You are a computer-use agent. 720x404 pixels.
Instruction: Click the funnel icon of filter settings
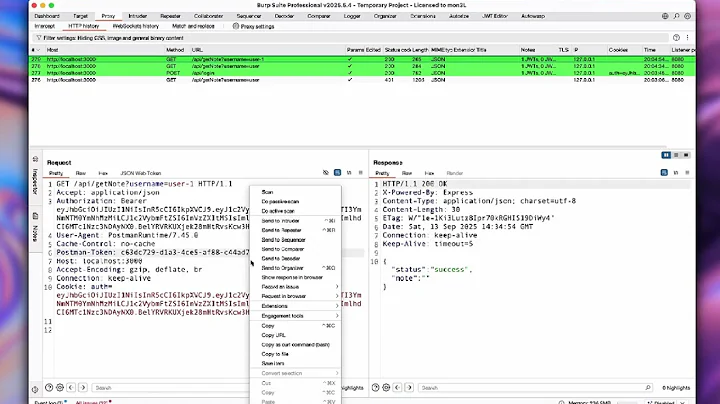tap(39, 38)
